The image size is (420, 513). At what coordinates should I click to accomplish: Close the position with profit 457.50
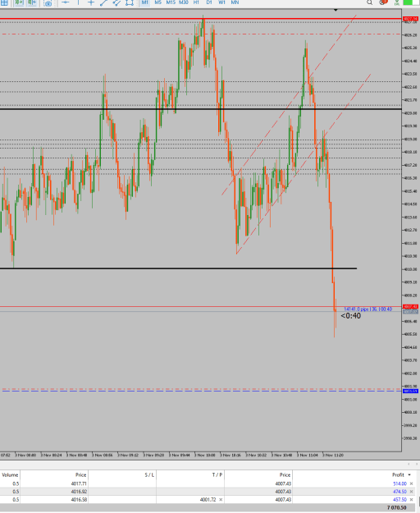point(411,500)
